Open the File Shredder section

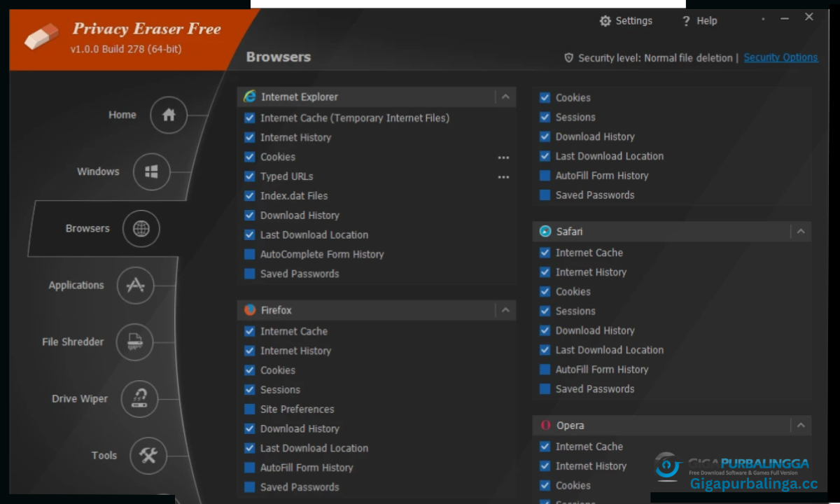pyautogui.click(x=73, y=342)
